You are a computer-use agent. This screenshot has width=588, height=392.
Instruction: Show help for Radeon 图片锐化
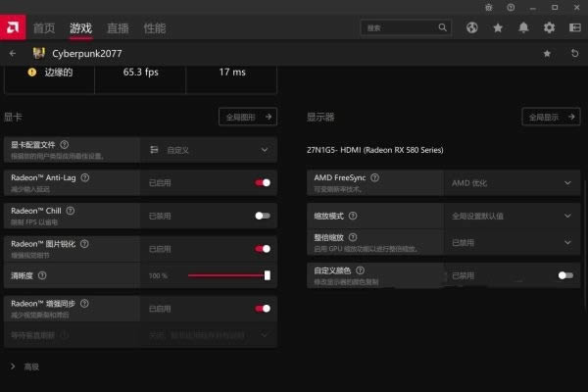coord(84,243)
